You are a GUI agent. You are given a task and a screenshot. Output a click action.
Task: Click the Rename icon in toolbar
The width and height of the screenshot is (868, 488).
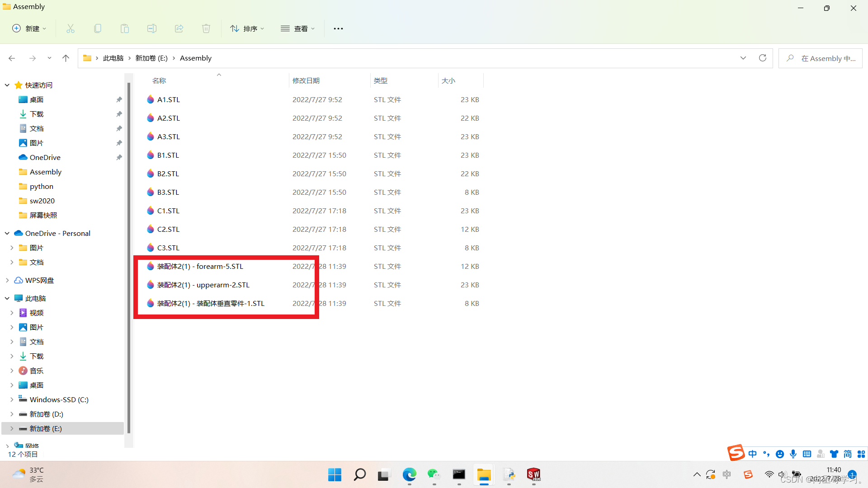click(152, 28)
